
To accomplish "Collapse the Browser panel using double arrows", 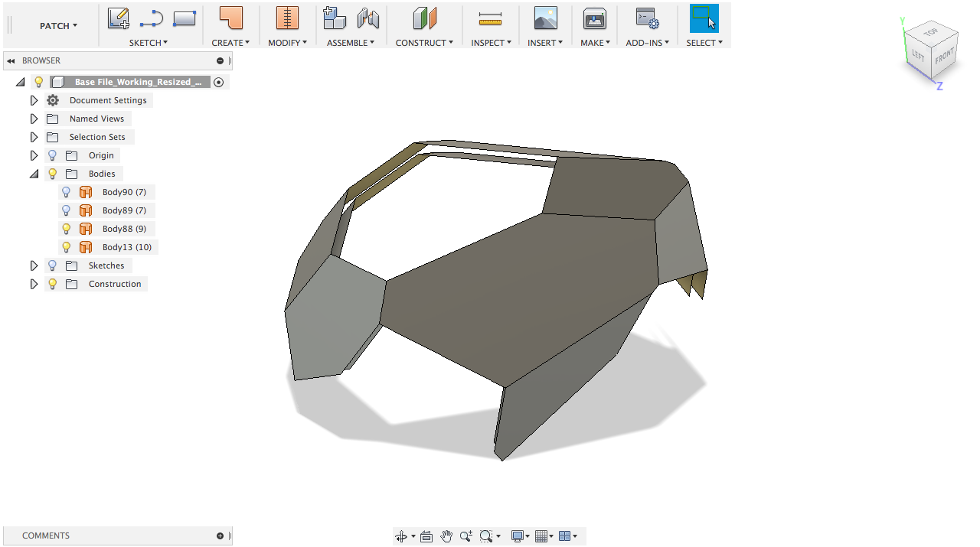I will pyautogui.click(x=11, y=60).
